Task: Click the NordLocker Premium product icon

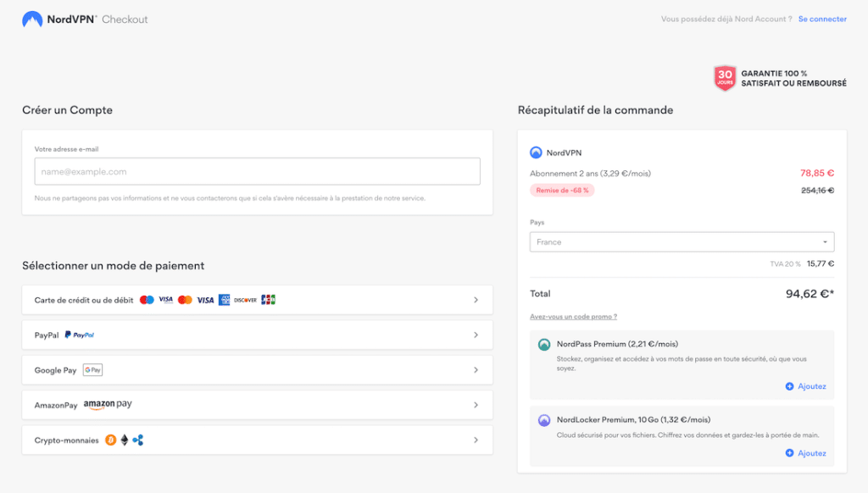Action: click(x=544, y=420)
